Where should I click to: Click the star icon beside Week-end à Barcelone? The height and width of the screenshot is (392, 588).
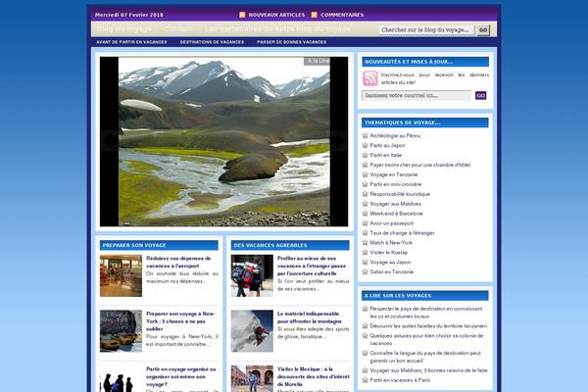coord(366,213)
